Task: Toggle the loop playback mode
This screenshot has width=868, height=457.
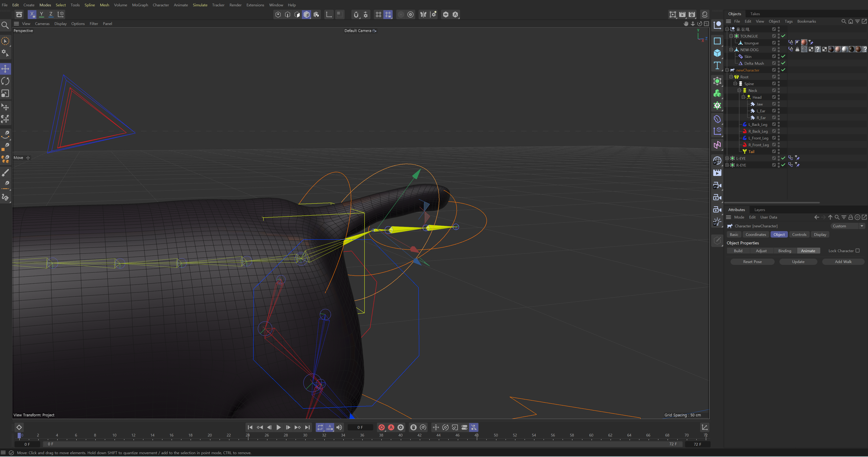Action: [320, 427]
